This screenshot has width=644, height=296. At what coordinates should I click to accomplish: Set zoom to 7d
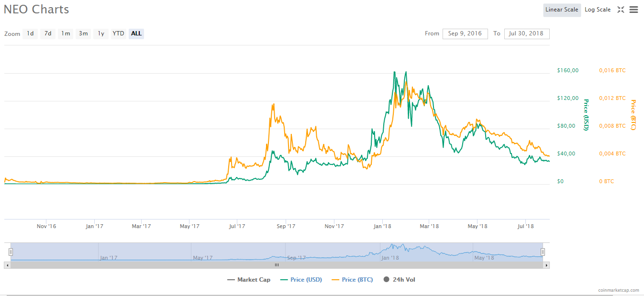coord(48,33)
